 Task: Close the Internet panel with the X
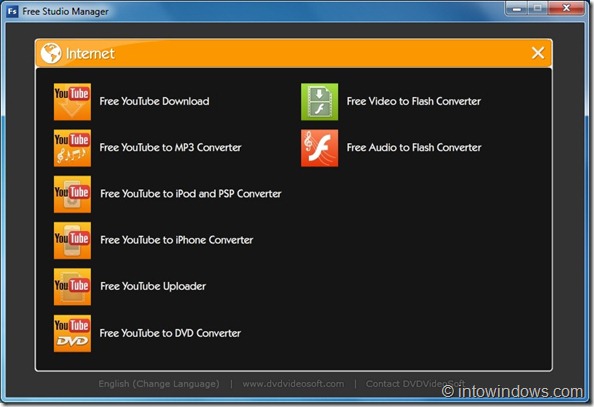pyautogui.click(x=538, y=53)
